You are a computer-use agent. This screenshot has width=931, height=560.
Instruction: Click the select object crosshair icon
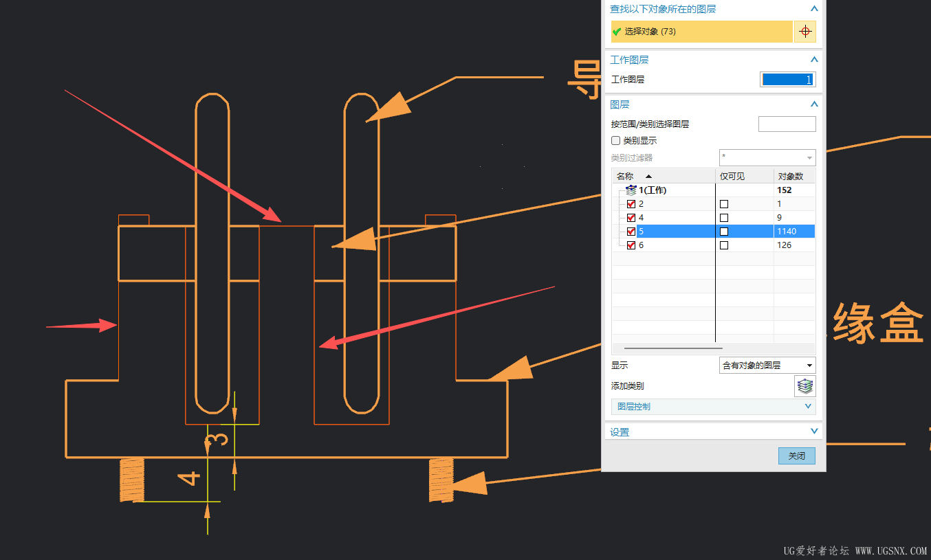coord(805,32)
